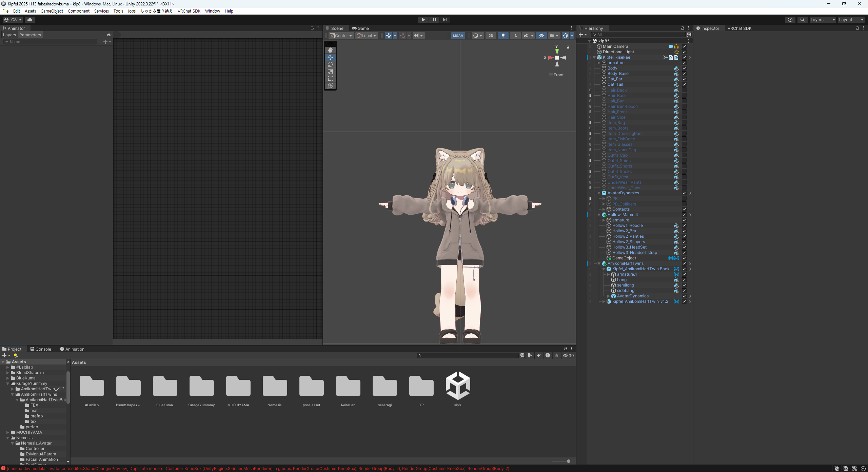868x472 pixels.
Task: Click the Step frame button
Action: [x=445, y=20]
